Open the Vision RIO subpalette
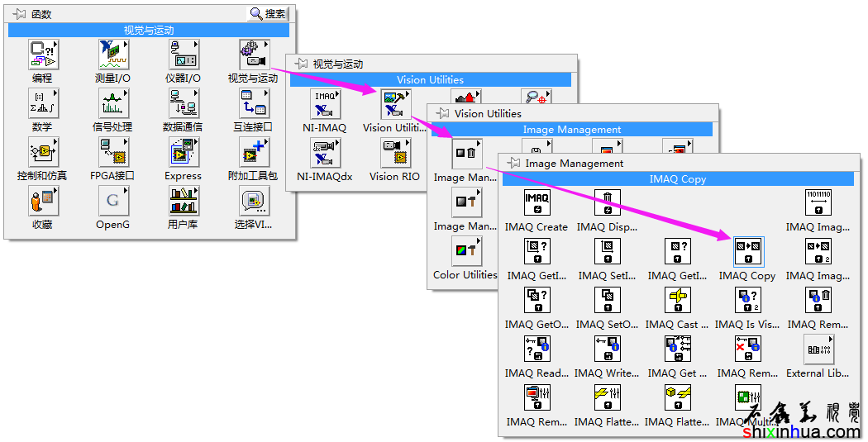Image resolution: width=868 pixels, height=442 pixels. [x=395, y=154]
